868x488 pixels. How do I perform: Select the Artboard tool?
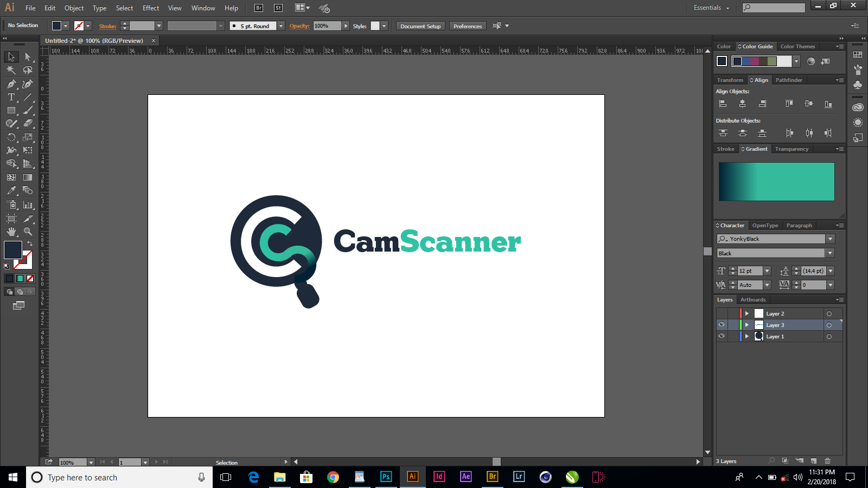coord(11,218)
